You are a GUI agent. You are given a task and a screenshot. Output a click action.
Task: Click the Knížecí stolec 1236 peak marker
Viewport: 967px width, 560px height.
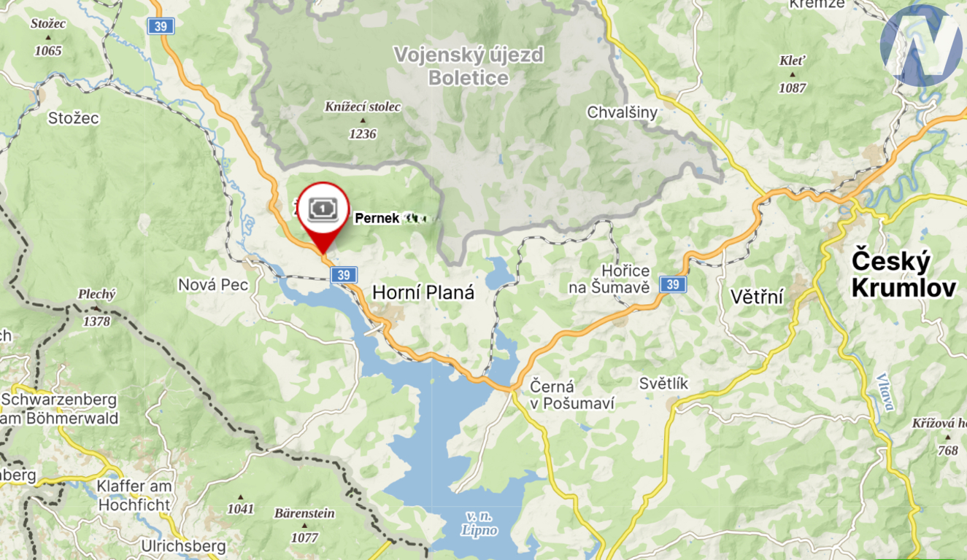click(x=363, y=120)
